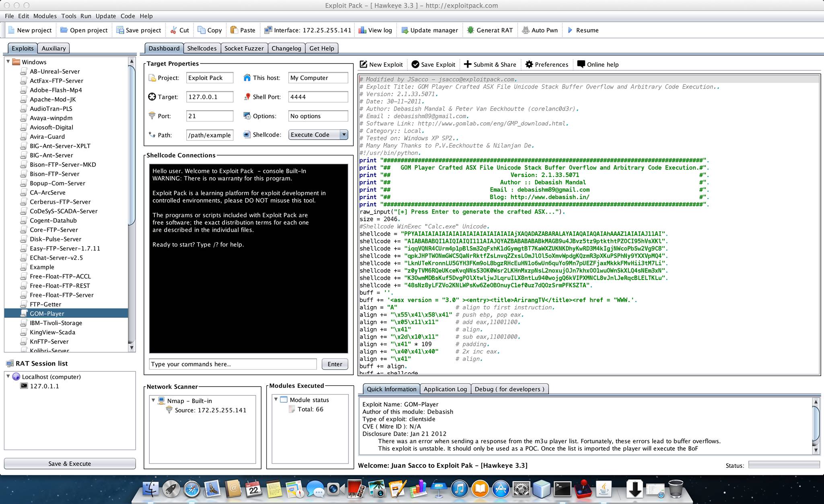Image resolution: width=824 pixels, height=504 pixels.
Task: Open the Get Help tab
Action: (x=321, y=48)
